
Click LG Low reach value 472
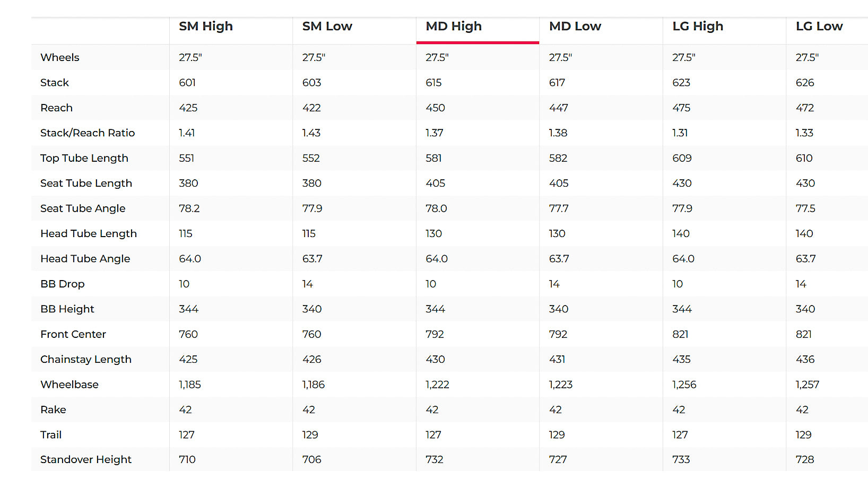(x=805, y=108)
